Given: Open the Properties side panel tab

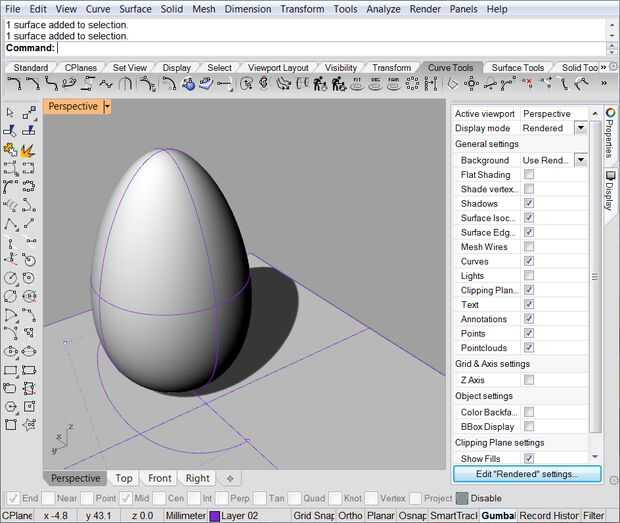Looking at the screenshot, I should (x=610, y=135).
